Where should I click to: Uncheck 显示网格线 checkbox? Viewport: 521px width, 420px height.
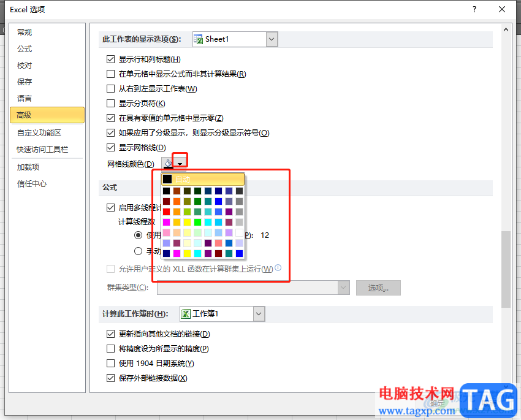pos(111,148)
